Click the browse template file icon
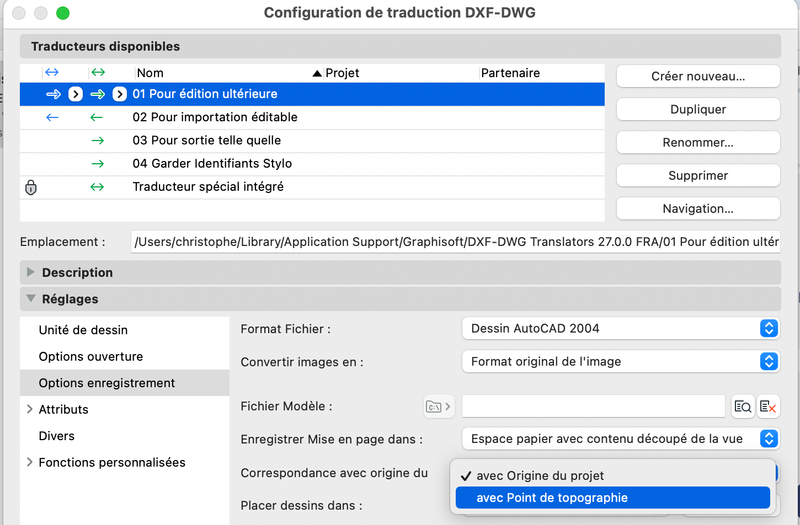The width and height of the screenshot is (800, 525). click(742, 407)
